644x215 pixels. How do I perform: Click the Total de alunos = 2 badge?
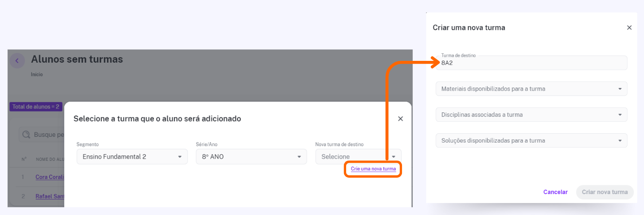click(x=36, y=107)
